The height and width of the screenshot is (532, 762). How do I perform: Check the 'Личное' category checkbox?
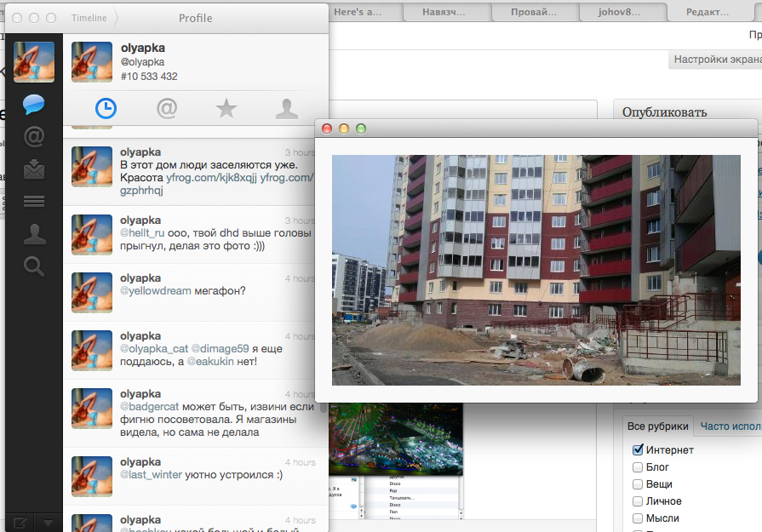638,501
